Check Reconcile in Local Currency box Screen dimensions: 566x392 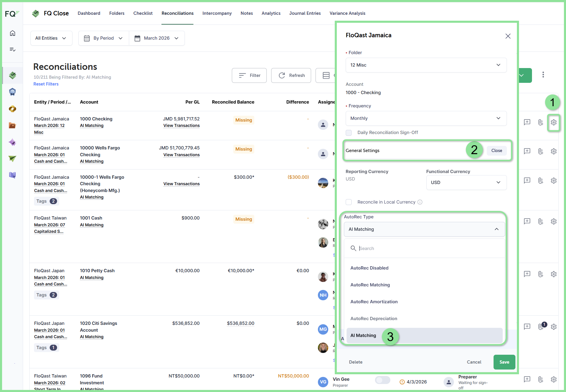pos(349,202)
